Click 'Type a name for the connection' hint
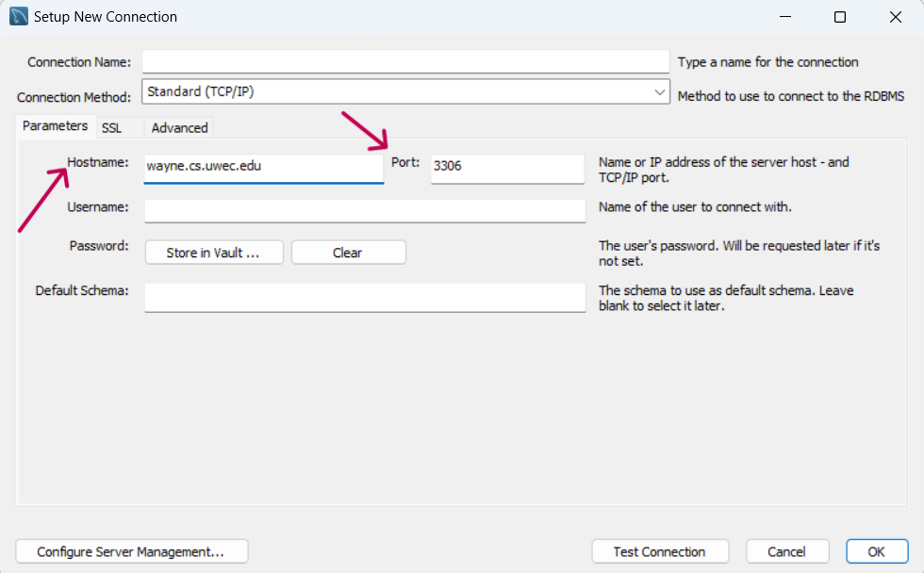 [767, 62]
